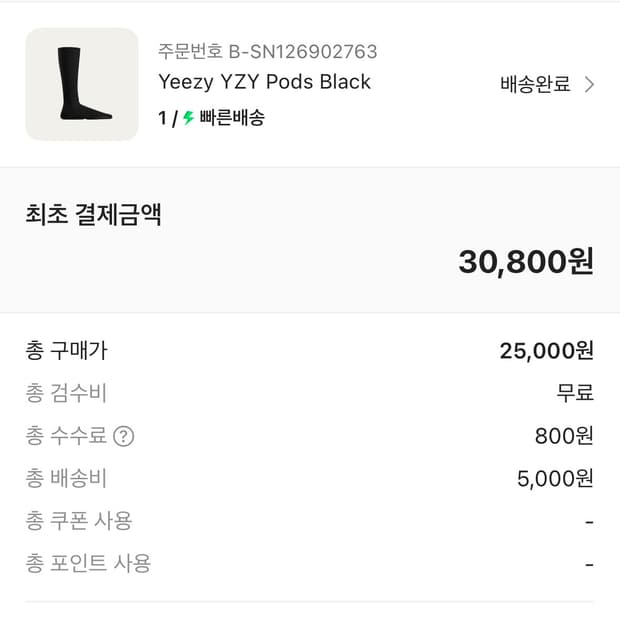
Task: Click the green lightning fast-delivery icon
Action: [x=188, y=118]
